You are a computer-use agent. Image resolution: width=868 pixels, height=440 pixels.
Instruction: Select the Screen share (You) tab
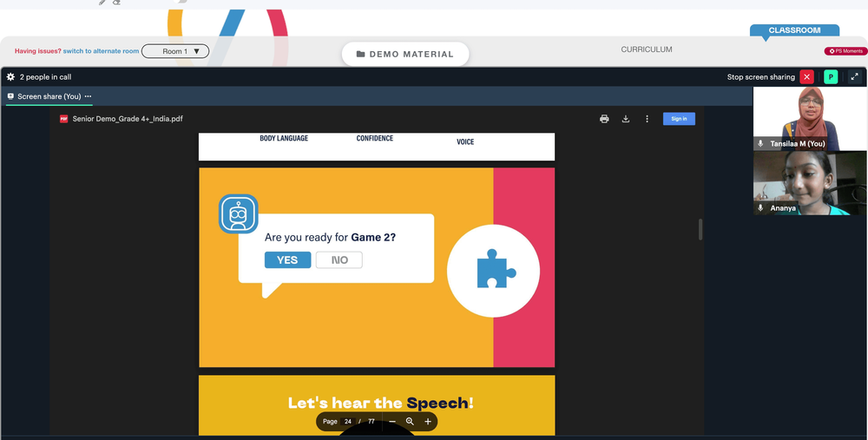49,96
